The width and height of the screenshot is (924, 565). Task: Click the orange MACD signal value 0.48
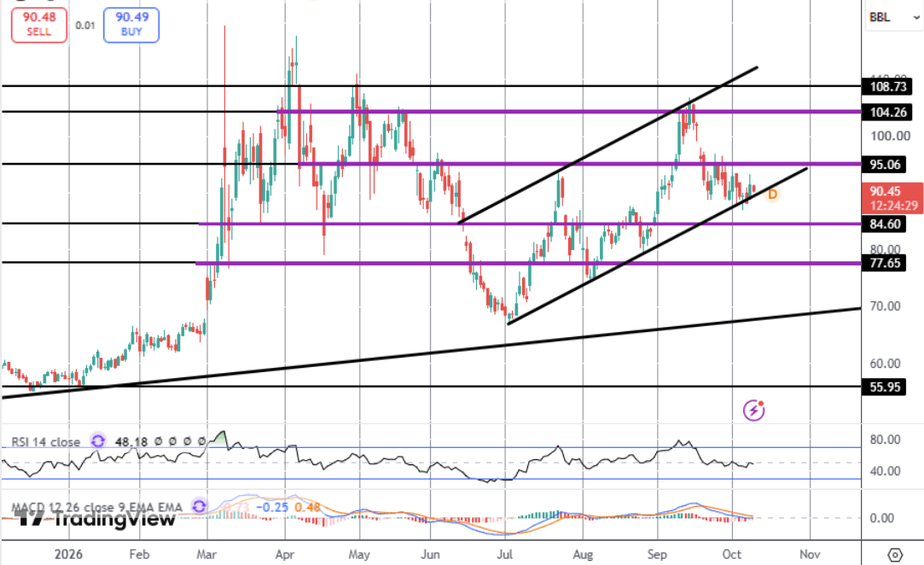click(x=308, y=507)
